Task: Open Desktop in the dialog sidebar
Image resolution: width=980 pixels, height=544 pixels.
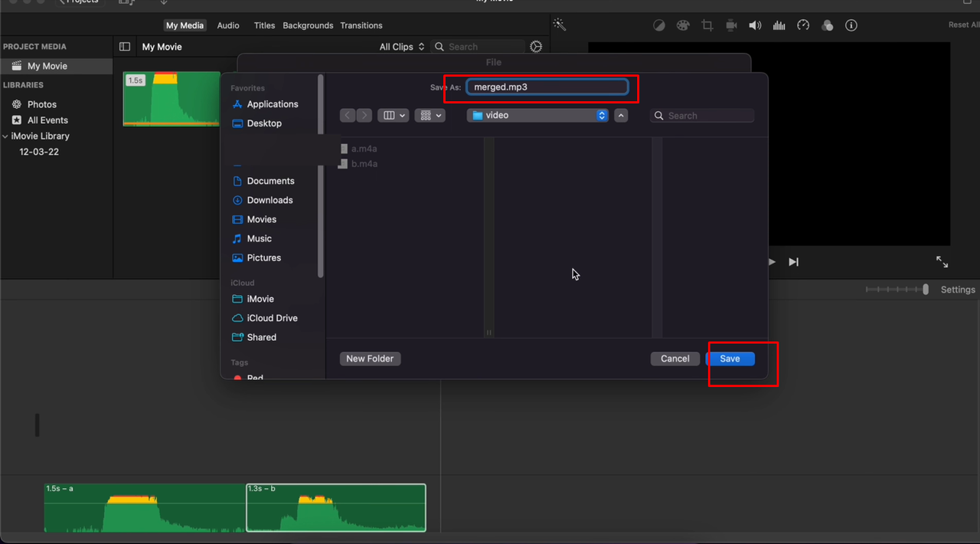Action: (x=264, y=123)
